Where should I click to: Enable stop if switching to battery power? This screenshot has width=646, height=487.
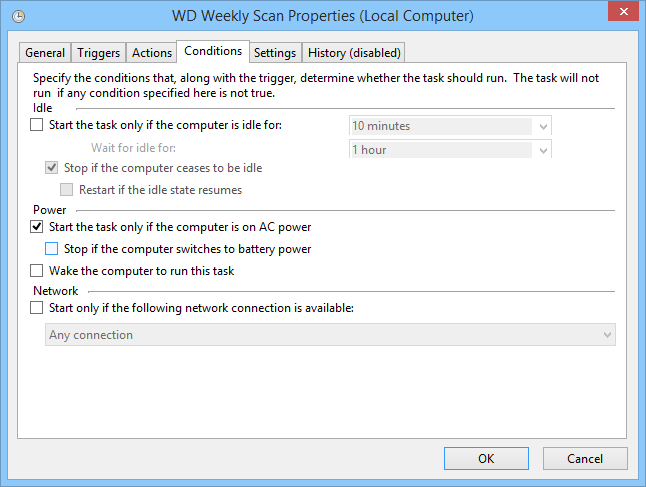tap(53, 249)
